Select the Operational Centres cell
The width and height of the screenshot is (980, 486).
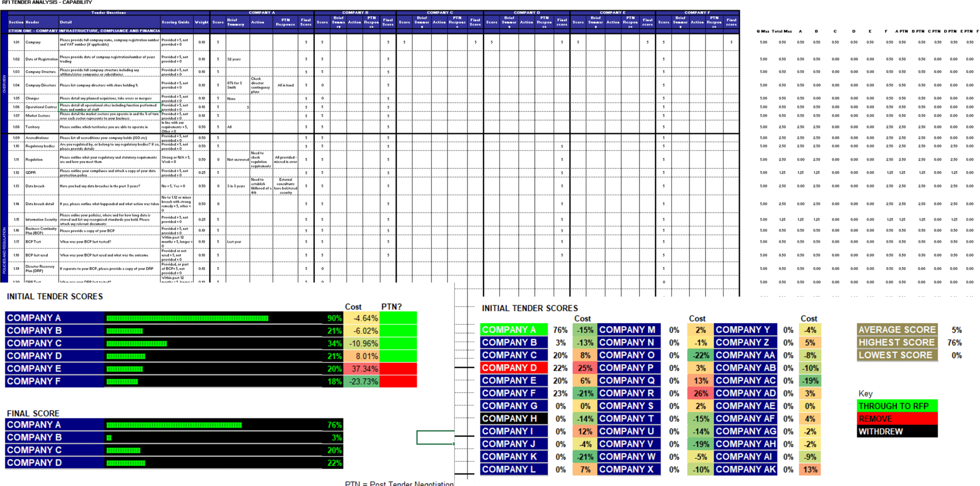tap(41, 107)
